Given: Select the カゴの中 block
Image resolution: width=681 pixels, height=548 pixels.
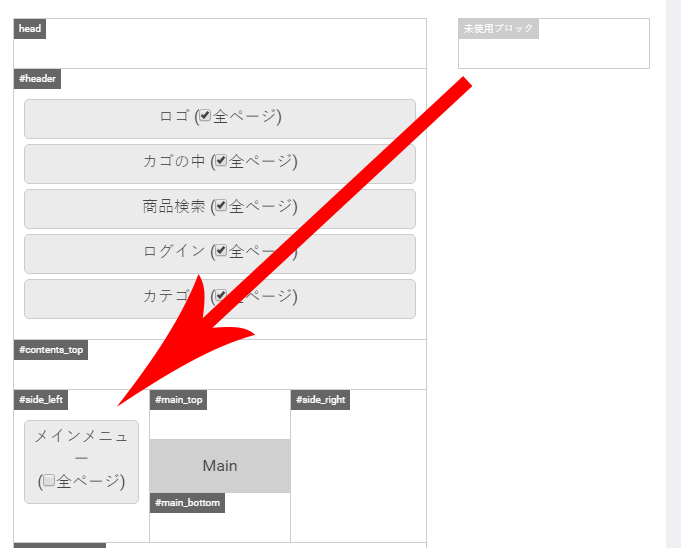Looking at the screenshot, I should coord(220,164).
